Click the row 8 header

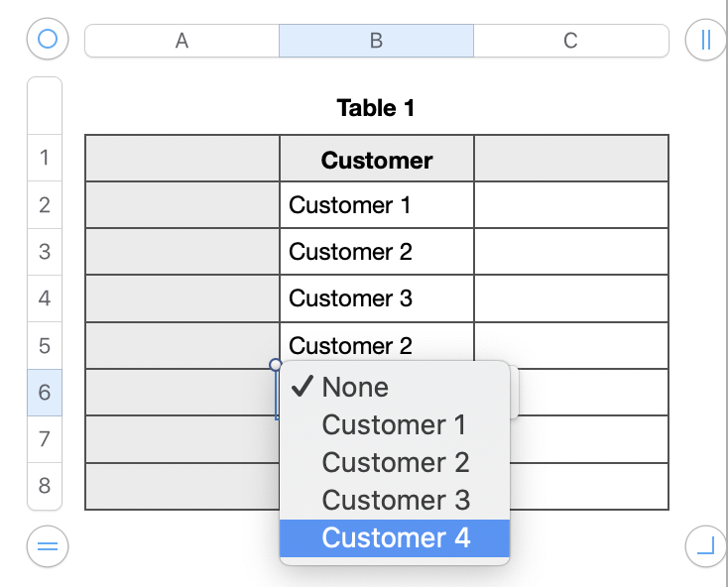coord(45,486)
